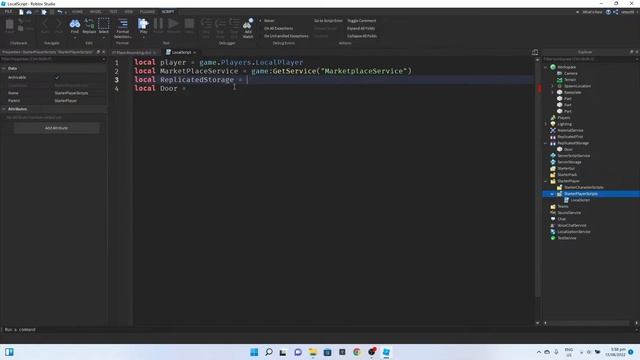The image size is (640, 360).
Task: Click Roblox Studio icon on taskbar
Action: click(386, 352)
